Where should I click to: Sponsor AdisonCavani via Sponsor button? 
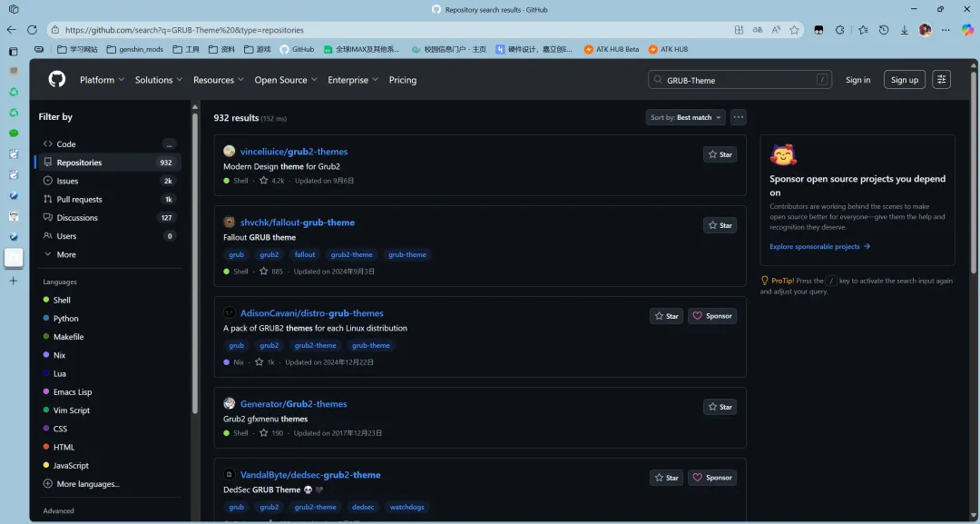[712, 316]
